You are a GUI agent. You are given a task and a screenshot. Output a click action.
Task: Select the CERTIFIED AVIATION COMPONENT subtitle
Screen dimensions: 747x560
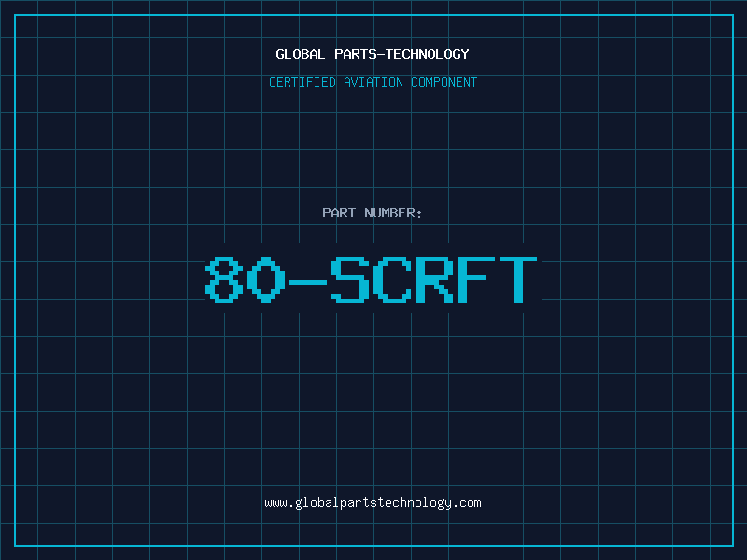(373, 82)
